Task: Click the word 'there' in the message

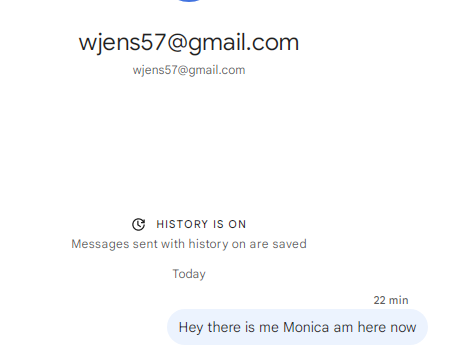Action: pyautogui.click(x=224, y=327)
